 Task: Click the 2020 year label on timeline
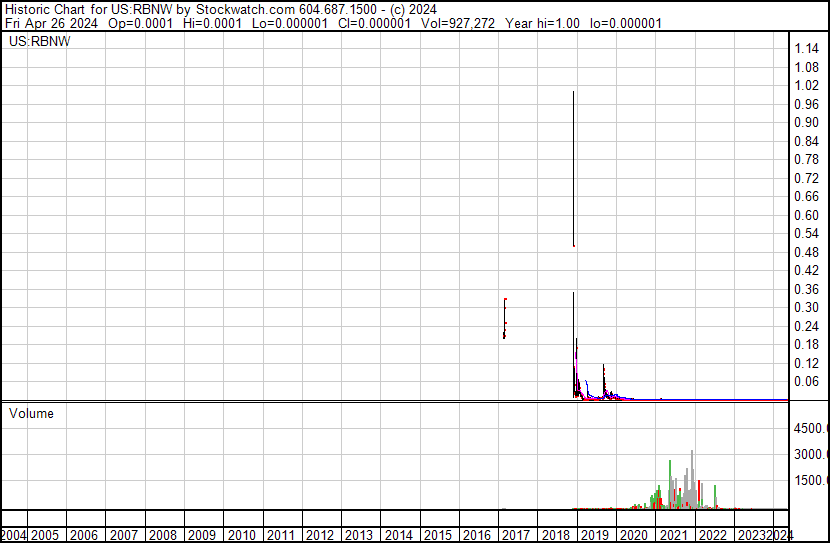point(634,535)
